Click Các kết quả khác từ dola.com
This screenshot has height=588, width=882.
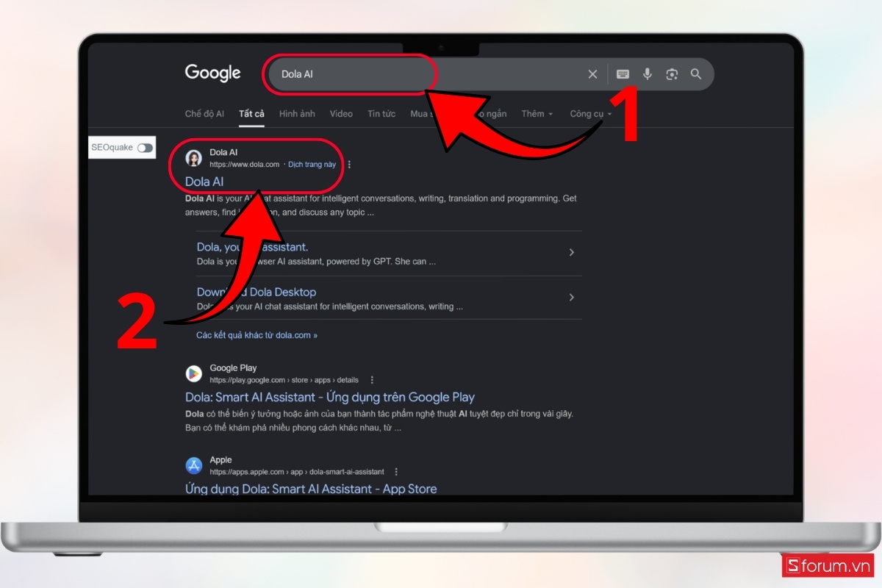257,335
